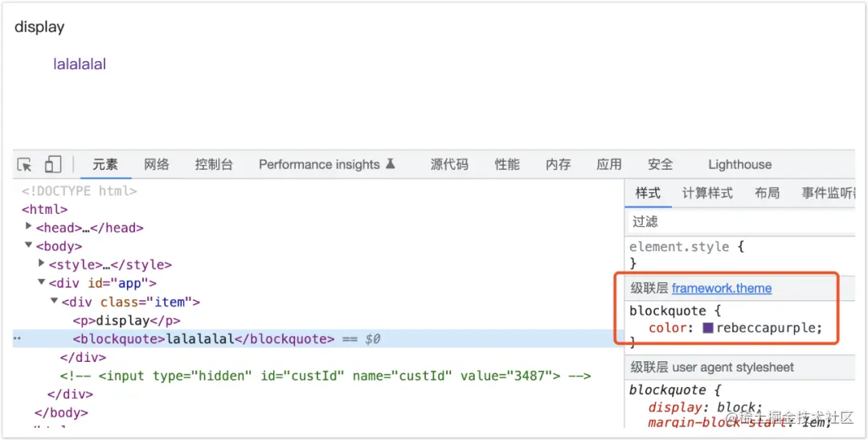Activate the inspect element picker icon
This screenshot has height=440, width=868.
pos(24,165)
